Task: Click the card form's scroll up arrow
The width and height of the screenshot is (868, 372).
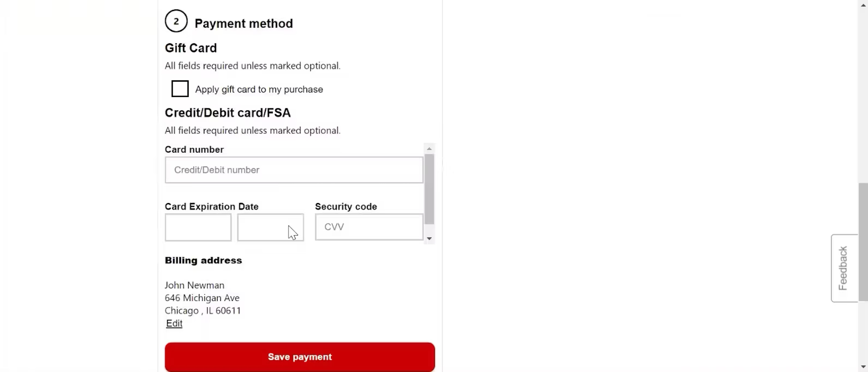Action: [x=430, y=149]
